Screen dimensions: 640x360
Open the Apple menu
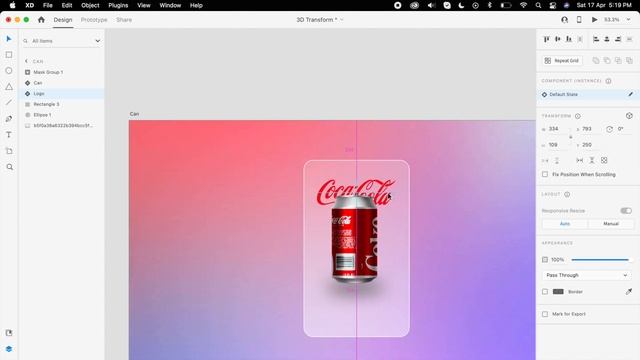[x=12, y=5]
